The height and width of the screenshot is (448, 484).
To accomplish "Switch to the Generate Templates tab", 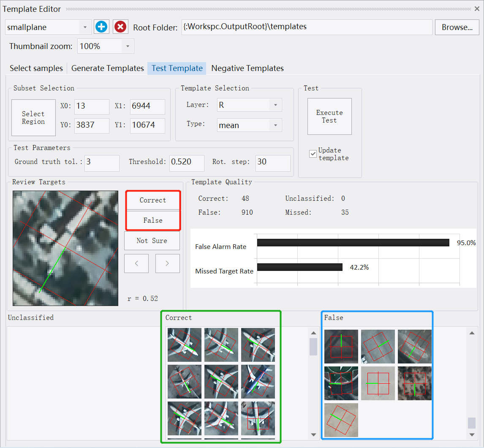I will pos(107,68).
